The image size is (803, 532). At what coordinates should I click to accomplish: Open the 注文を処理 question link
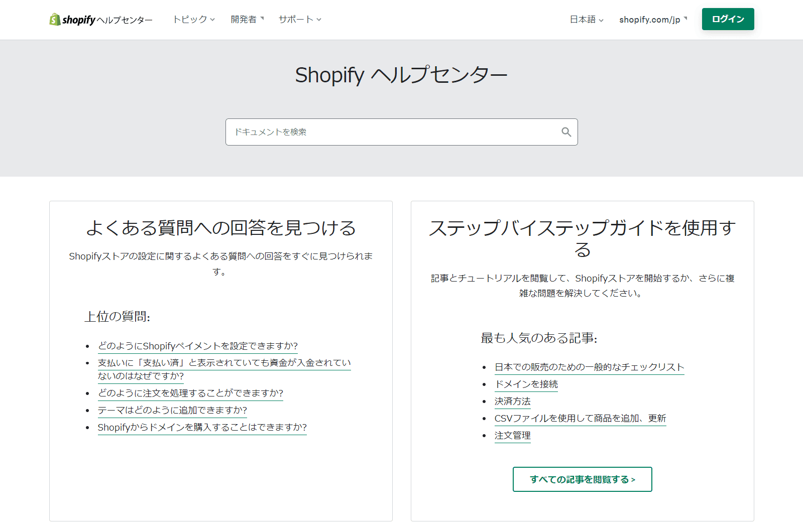pos(191,393)
